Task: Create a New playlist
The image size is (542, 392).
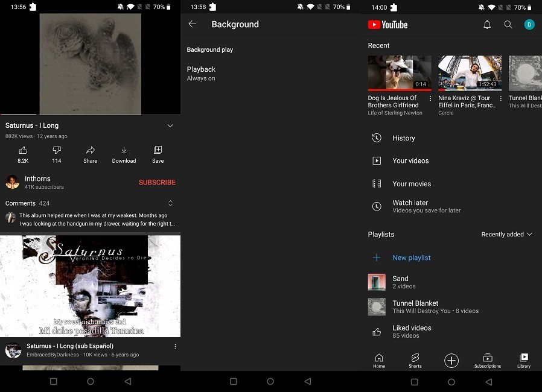Action: pyautogui.click(x=412, y=258)
